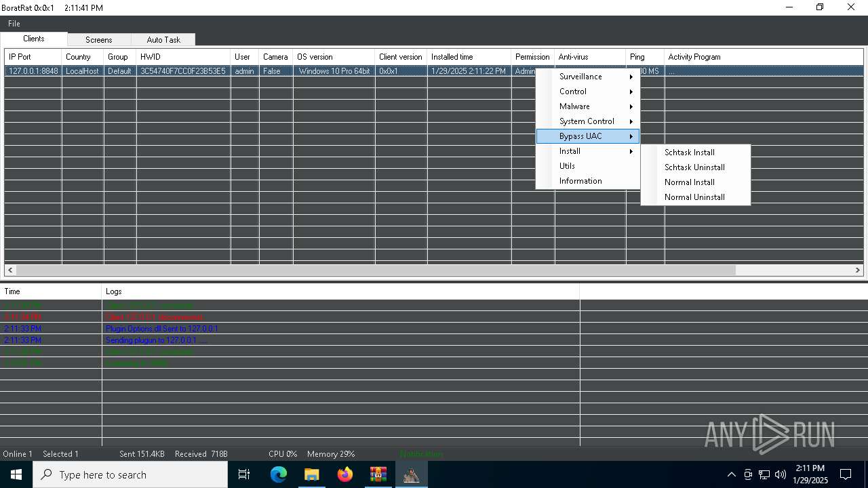The width and height of the screenshot is (868, 488).
Task: Open the File menu
Action: tap(14, 24)
